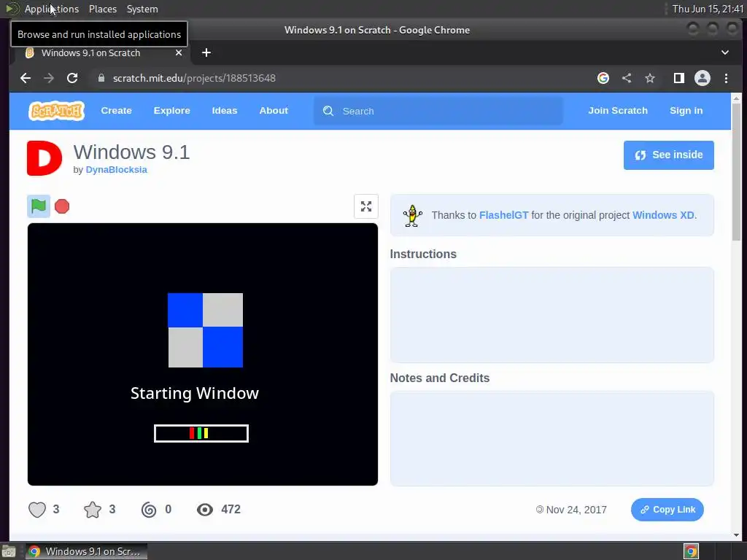
Task: Open the Places system menu
Action: point(102,9)
